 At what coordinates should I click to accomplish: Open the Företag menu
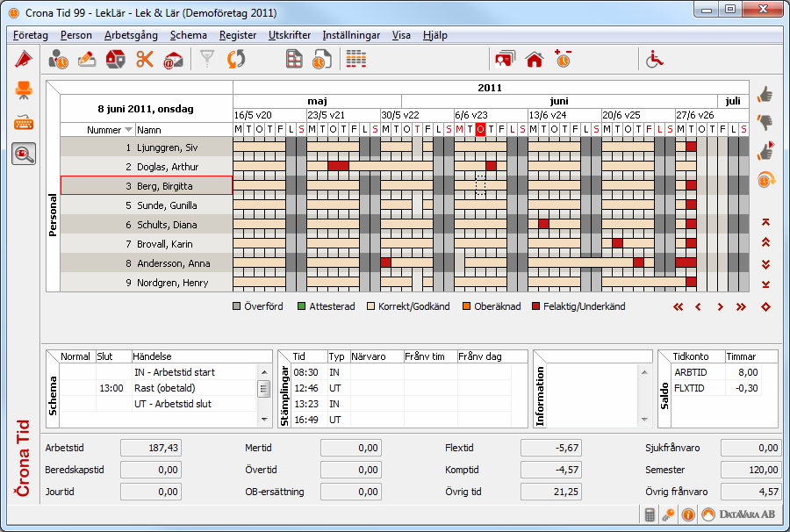click(30, 35)
